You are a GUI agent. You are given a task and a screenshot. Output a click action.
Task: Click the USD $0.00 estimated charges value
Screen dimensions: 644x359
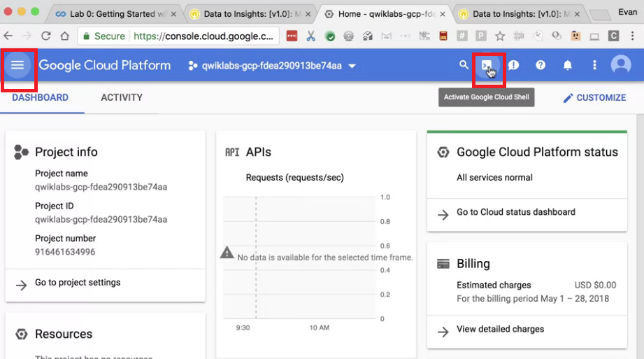595,285
